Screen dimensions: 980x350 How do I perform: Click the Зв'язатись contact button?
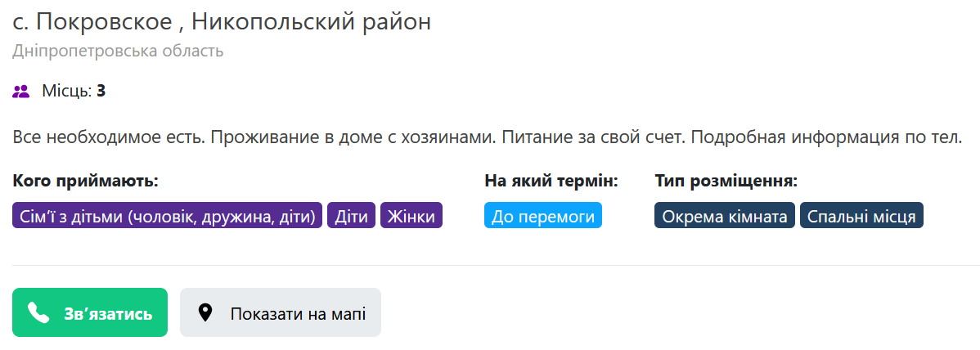90,312
